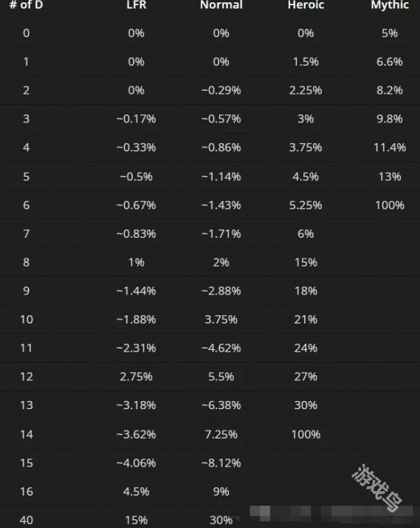Click the Normal 30% cell
Image resolution: width=420 pixels, height=528 pixels.
click(x=221, y=521)
